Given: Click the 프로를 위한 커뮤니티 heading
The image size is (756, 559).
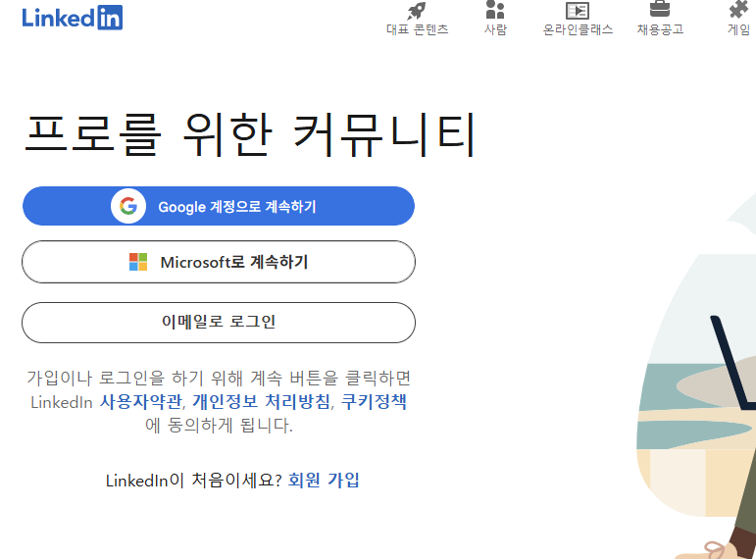Looking at the screenshot, I should pyautogui.click(x=251, y=135).
